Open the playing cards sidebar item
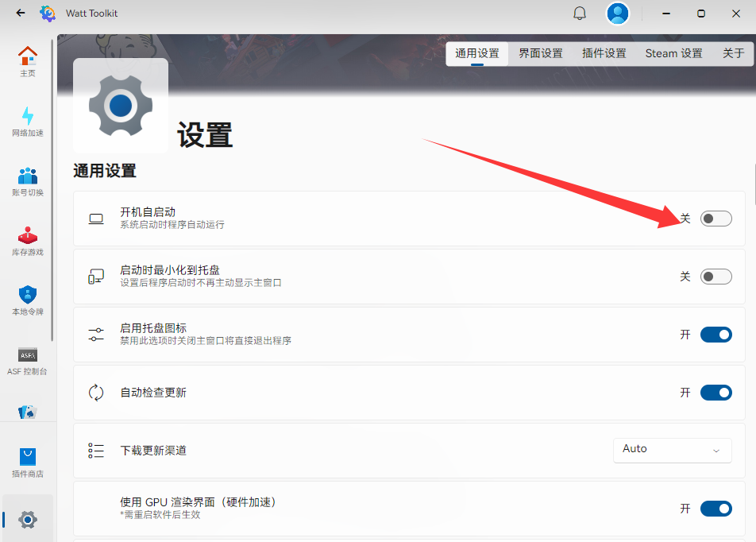 click(x=28, y=412)
